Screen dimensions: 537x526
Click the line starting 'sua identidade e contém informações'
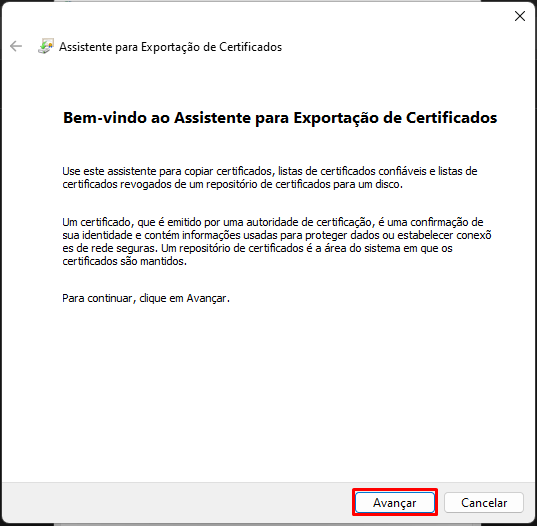click(x=277, y=235)
